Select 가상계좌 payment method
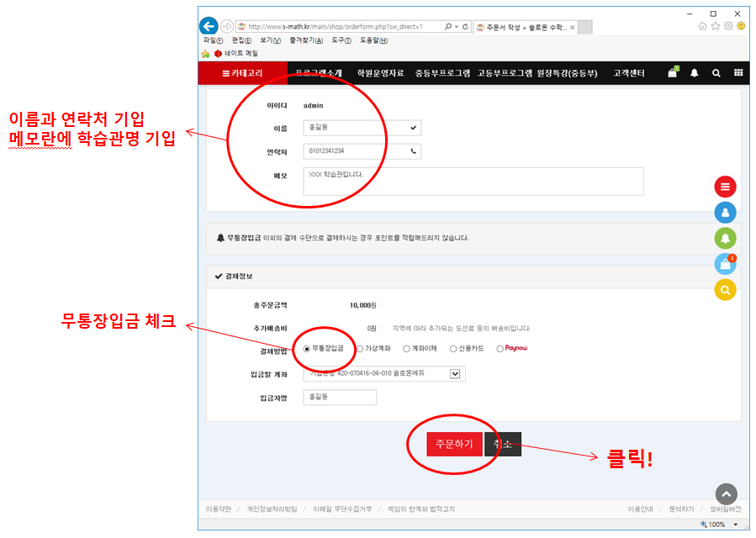 pos(360,348)
